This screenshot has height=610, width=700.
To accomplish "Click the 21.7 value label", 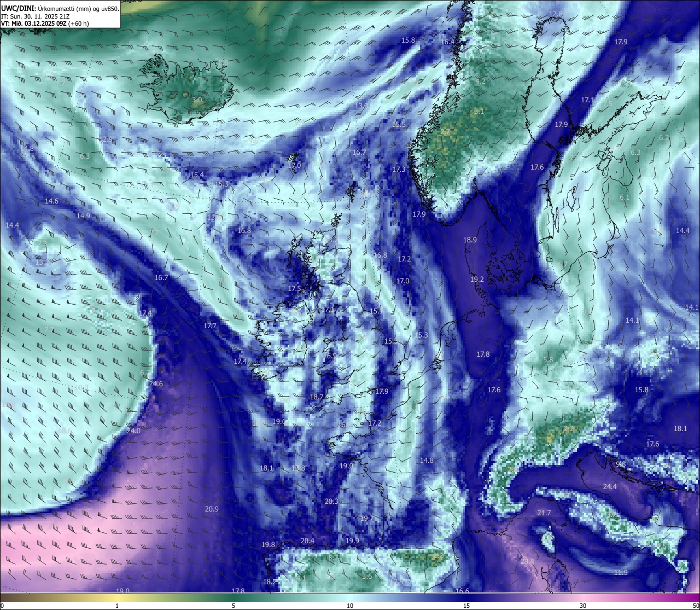I will 544,513.
